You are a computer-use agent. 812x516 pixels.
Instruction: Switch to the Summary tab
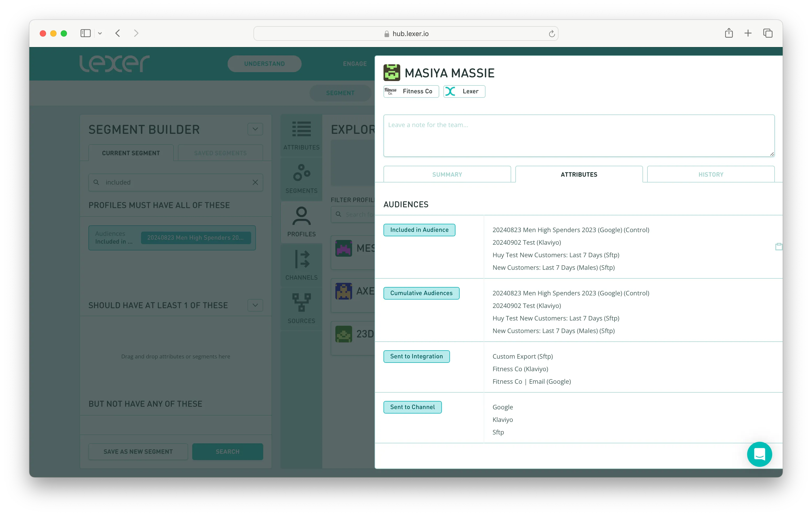click(447, 174)
